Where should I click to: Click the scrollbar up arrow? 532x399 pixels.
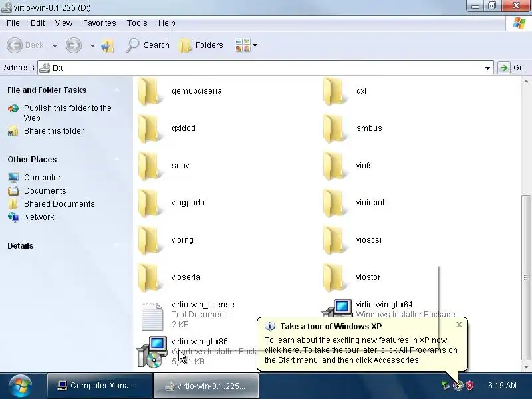(x=526, y=81)
